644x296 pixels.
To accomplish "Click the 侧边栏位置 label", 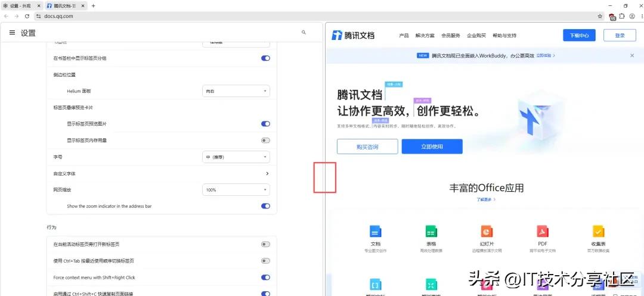I will [64, 74].
